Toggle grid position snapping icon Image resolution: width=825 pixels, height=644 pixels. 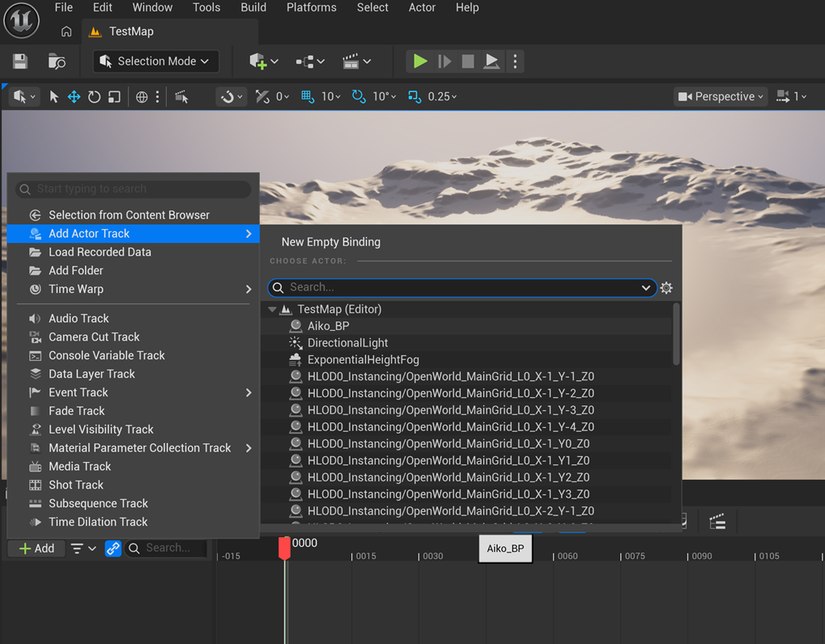point(308,97)
